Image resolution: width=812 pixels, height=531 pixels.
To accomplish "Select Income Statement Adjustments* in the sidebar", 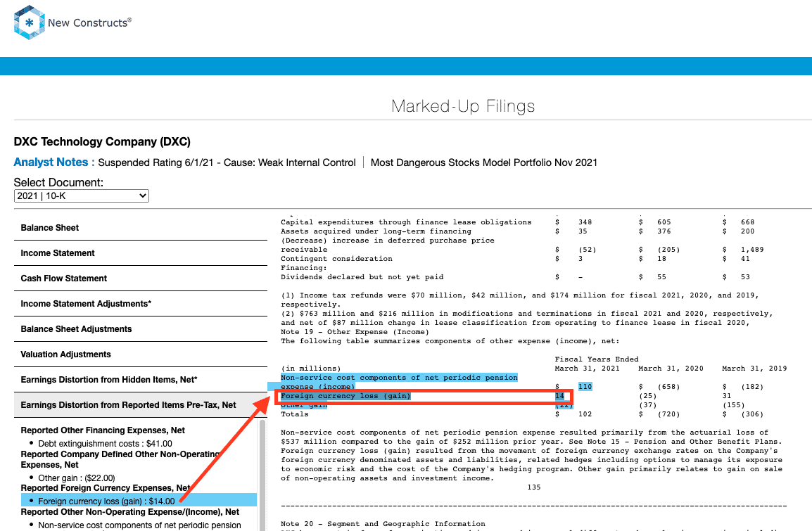I will tap(86, 304).
